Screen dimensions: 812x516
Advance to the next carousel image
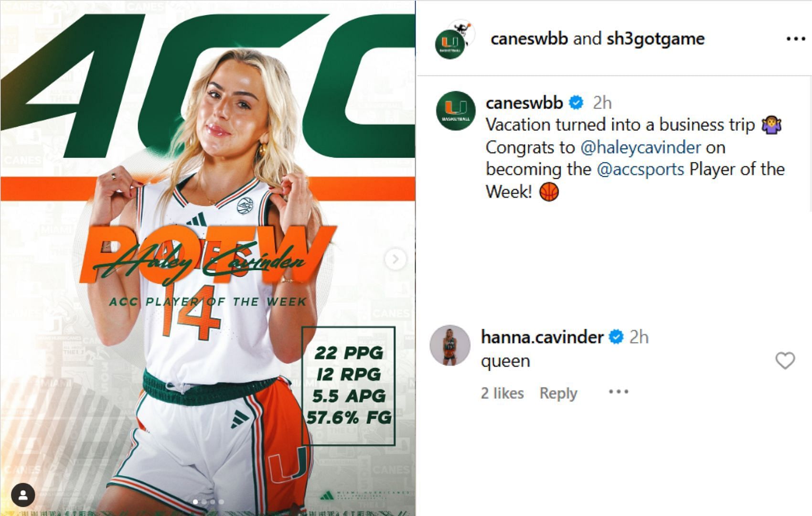click(x=395, y=259)
